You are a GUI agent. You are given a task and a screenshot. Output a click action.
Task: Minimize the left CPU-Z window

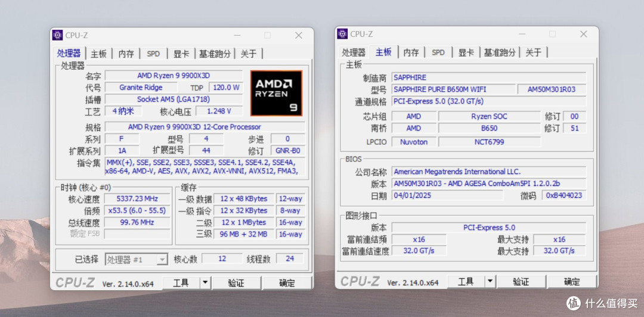click(237, 35)
